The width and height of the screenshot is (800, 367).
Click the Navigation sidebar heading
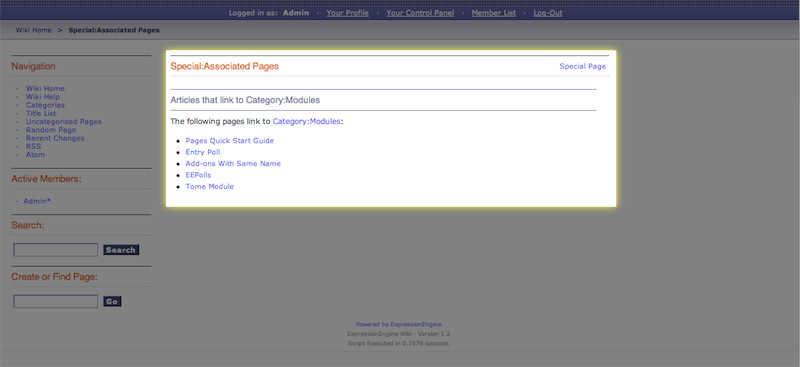(x=33, y=66)
